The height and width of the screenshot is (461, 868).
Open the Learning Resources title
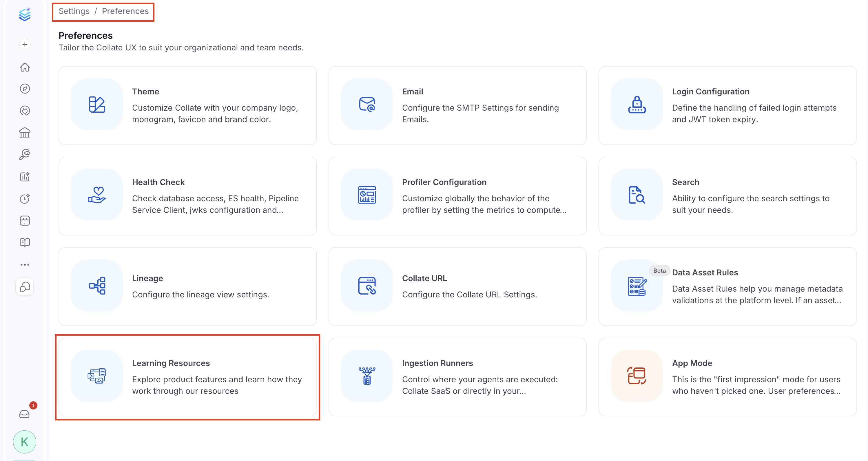click(x=171, y=363)
